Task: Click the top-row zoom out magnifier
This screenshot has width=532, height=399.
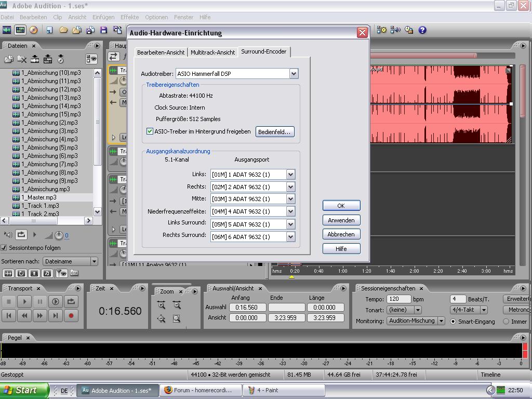Action: click(x=177, y=305)
